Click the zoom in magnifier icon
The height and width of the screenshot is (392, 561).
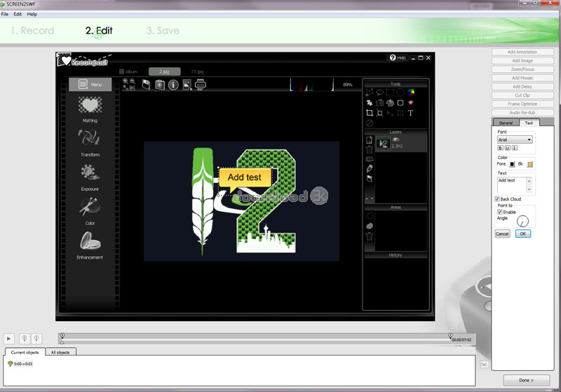(x=126, y=81)
